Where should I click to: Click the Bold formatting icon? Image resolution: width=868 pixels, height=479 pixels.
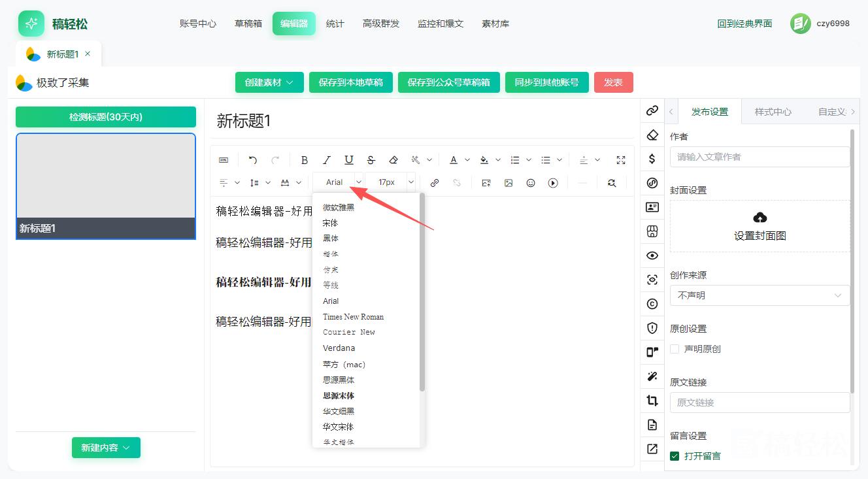(x=304, y=160)
